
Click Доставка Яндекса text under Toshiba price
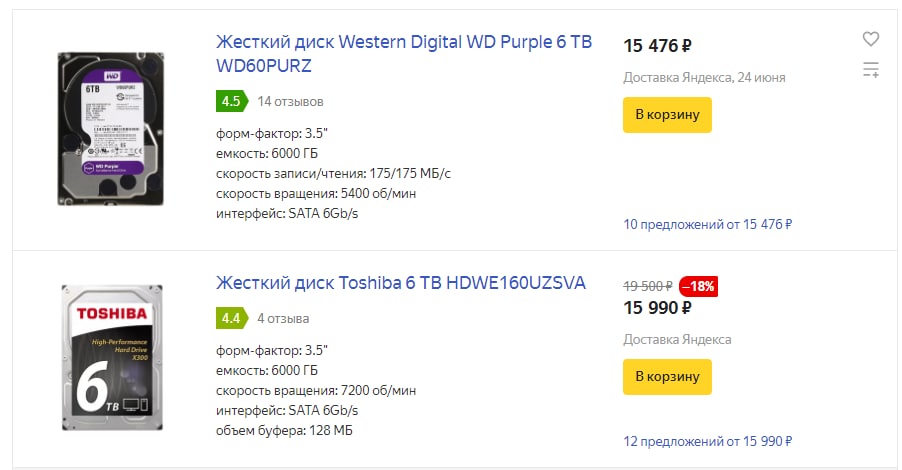(677, 339)
